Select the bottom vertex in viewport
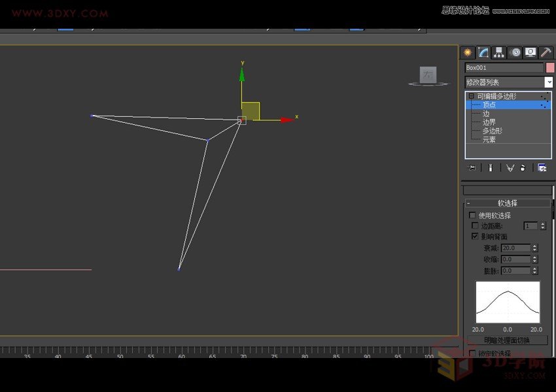Image resolution: width=556 pixels, height=392 pixels. 179,269
